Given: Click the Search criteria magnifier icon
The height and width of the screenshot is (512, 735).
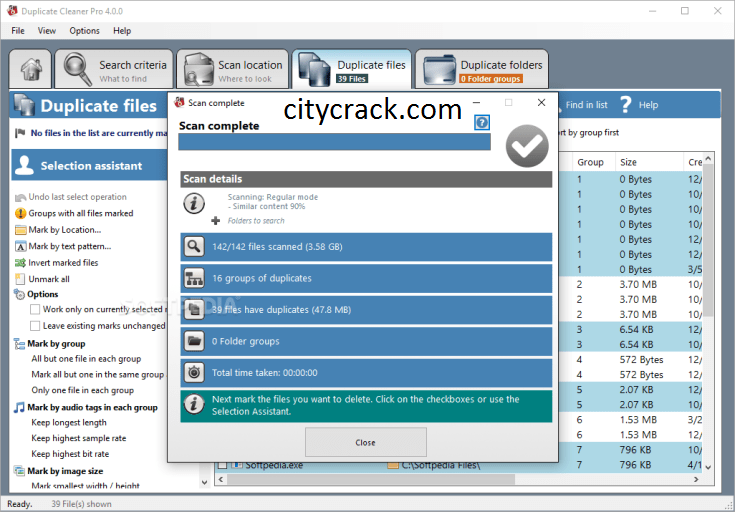Looking at the screenshot, I should (77, 69).
